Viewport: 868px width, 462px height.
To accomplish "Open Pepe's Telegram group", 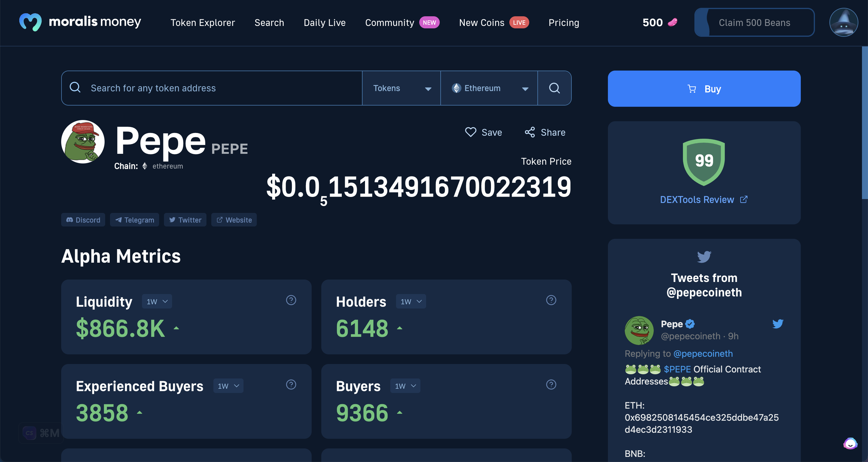I will tap(134, 220).
